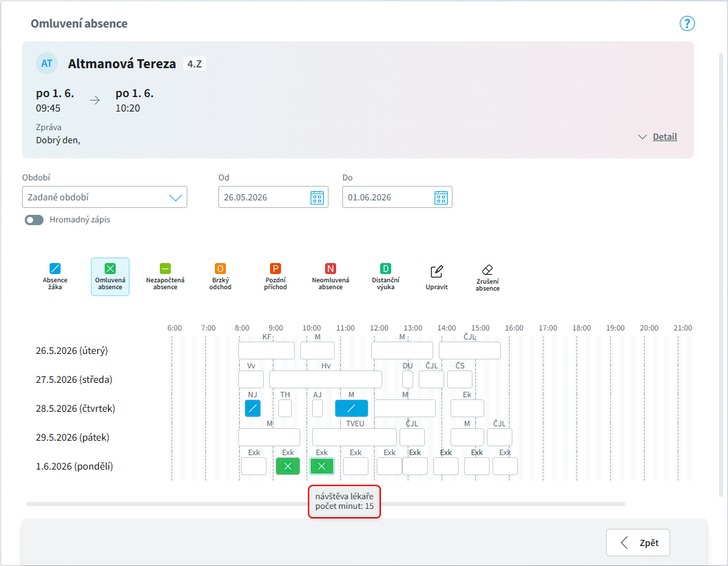Image resolution: width=728 pixels, height=566 pixels.
Task: Click the start time 09:45
Action: 48,108
